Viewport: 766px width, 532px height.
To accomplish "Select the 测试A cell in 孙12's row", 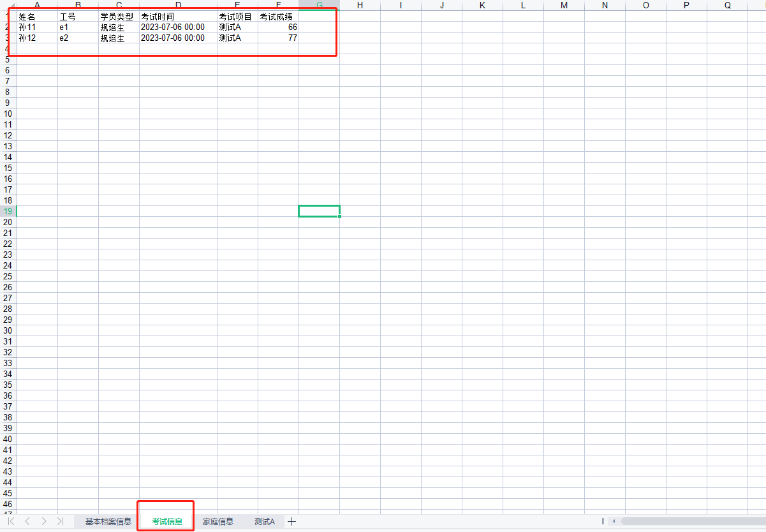I will pos(237,38).
